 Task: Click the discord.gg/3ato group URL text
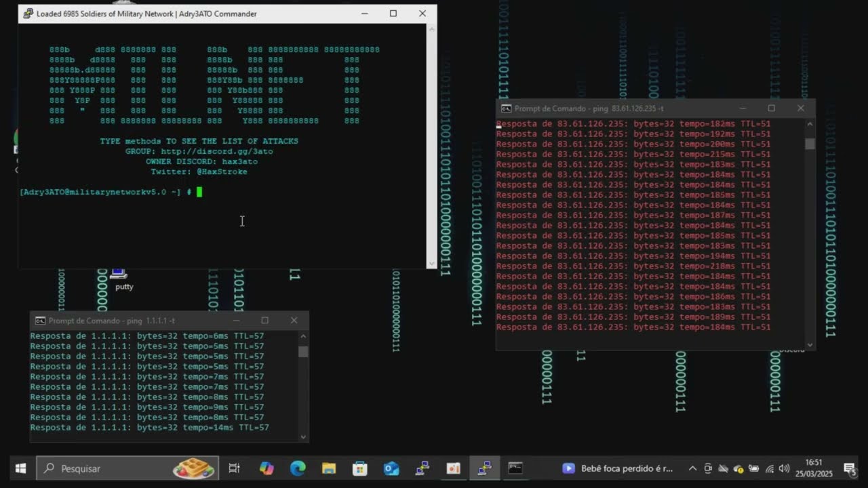pos(217,151)
